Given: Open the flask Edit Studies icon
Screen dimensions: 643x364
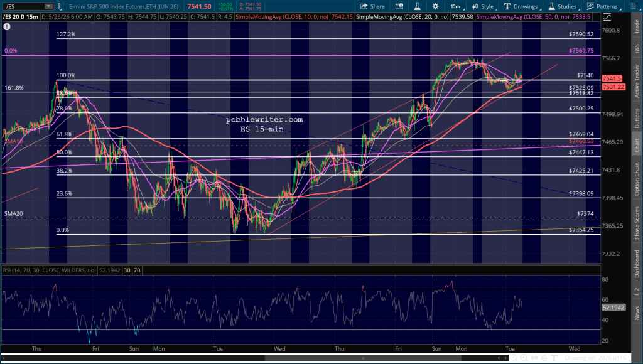Looking at the screenshot, I should (417, 6).
